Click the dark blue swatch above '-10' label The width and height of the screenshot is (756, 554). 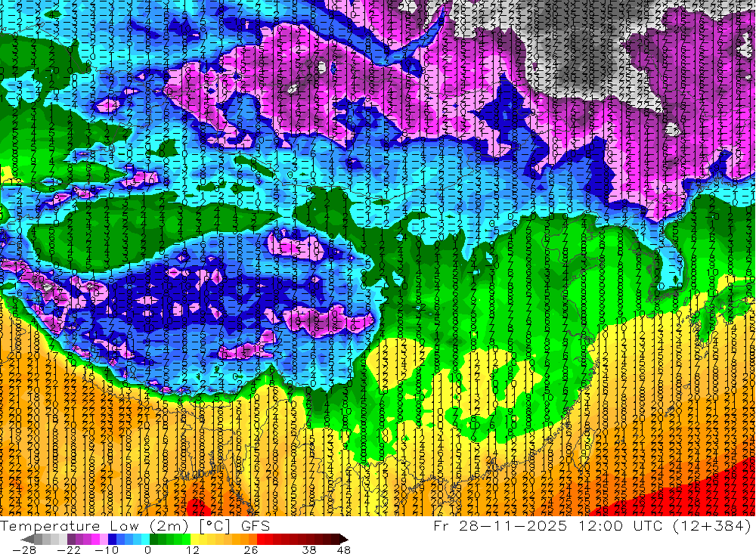(112, 539)
